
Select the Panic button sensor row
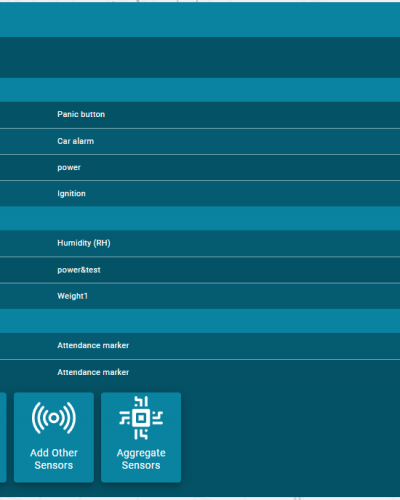pyautogui.click(x=200, y=115)
